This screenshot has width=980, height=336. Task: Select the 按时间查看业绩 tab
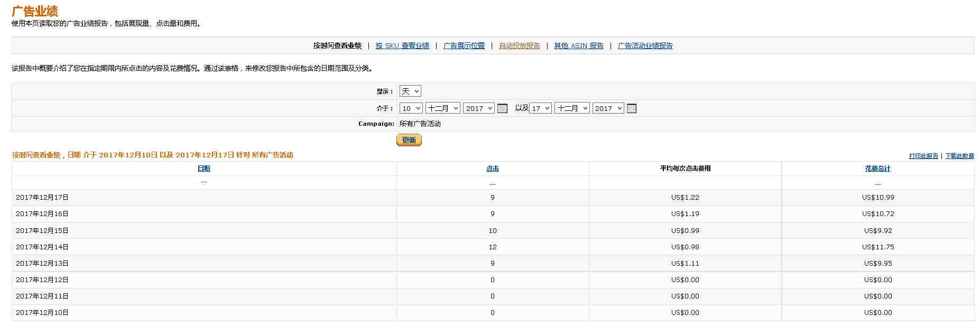click(x=337, y=46)
